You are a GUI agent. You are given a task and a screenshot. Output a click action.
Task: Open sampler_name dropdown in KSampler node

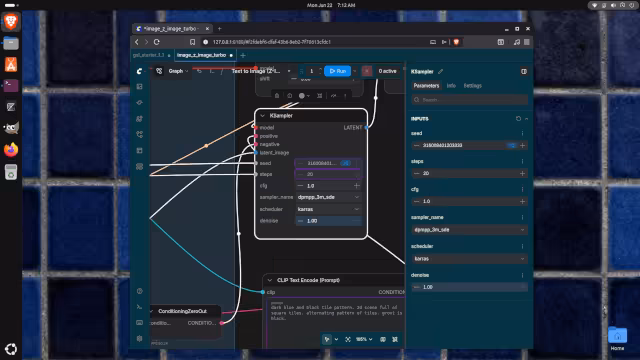coord(328,197)
